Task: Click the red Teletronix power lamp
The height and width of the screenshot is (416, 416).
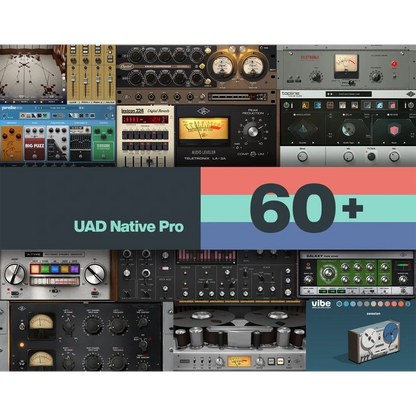Action: pyautogui.click(x=394, y=64)
